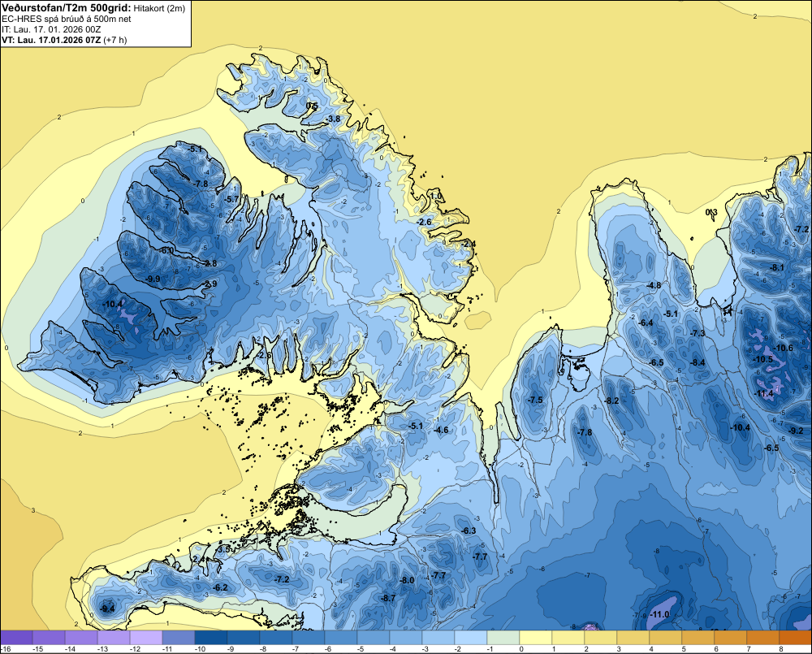Click the '-9.9' temperature value
Image resolution: width=812 pixels, height=654 pixels.
(153, 279)
